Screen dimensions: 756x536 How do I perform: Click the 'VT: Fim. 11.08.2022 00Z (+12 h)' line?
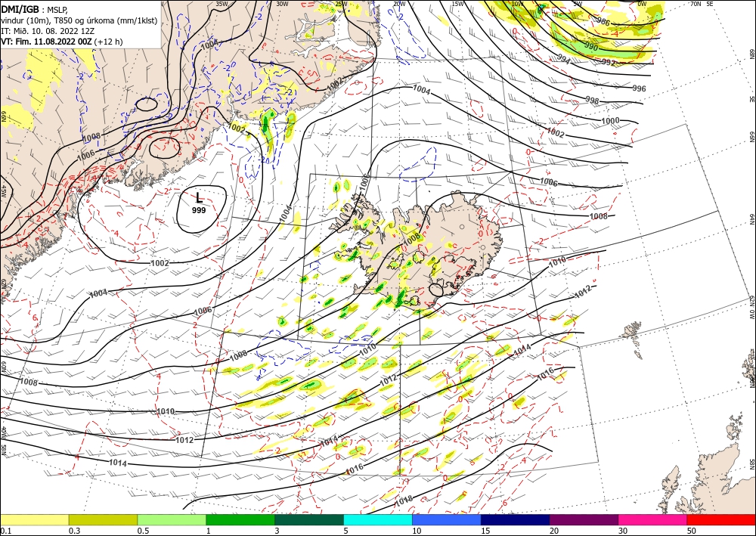(62, 42)
